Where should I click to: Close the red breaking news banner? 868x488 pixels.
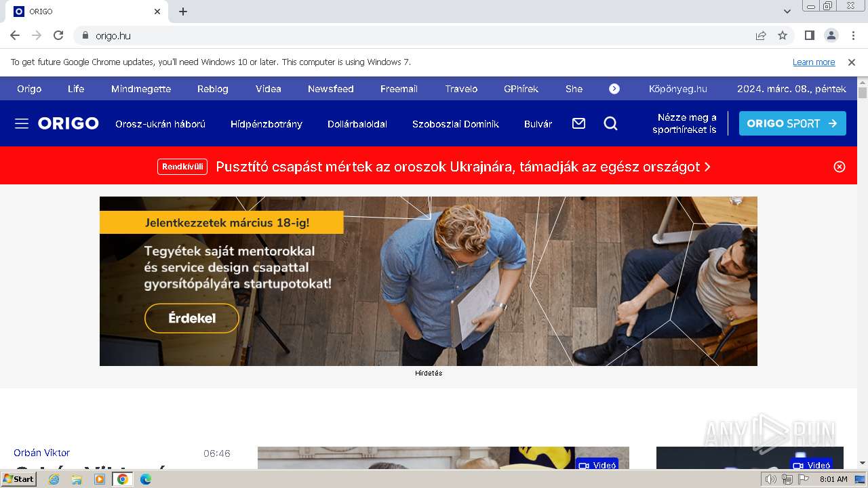click(840, 167)
